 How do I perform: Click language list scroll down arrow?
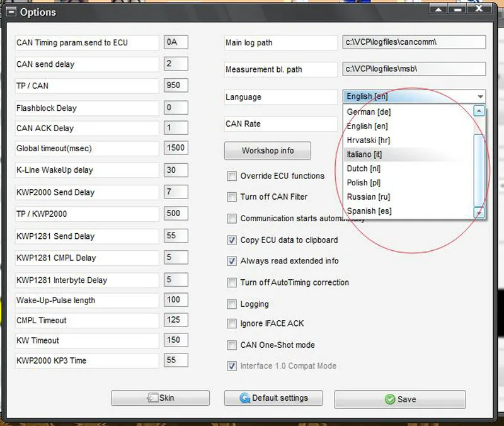[479, 212]
